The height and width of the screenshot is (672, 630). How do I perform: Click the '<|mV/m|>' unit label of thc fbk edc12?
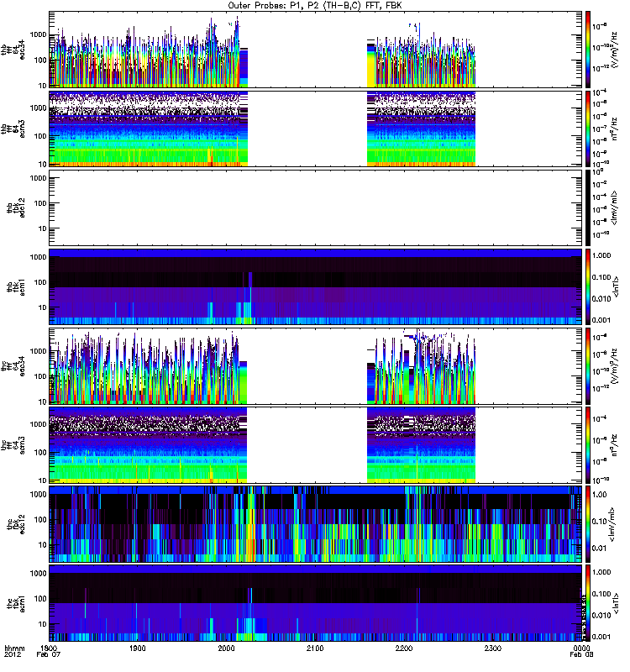pyautogui.click(x=614, y=524)
